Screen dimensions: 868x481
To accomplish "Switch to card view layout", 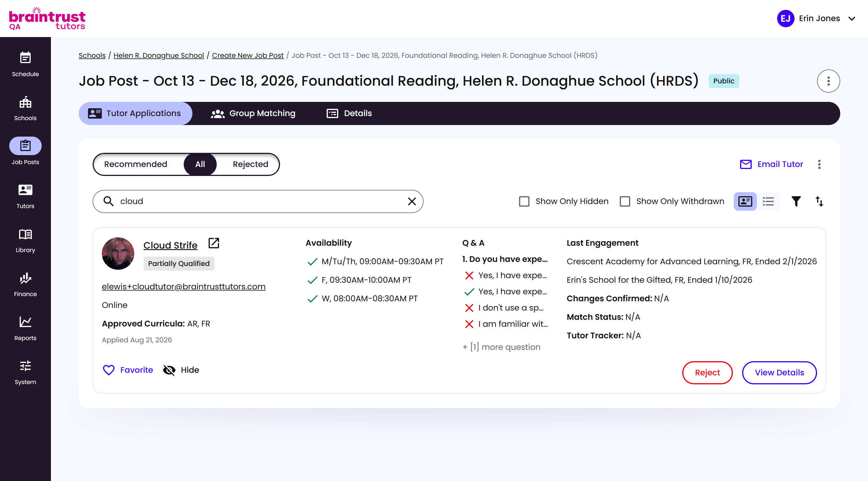I will point(745,201).
